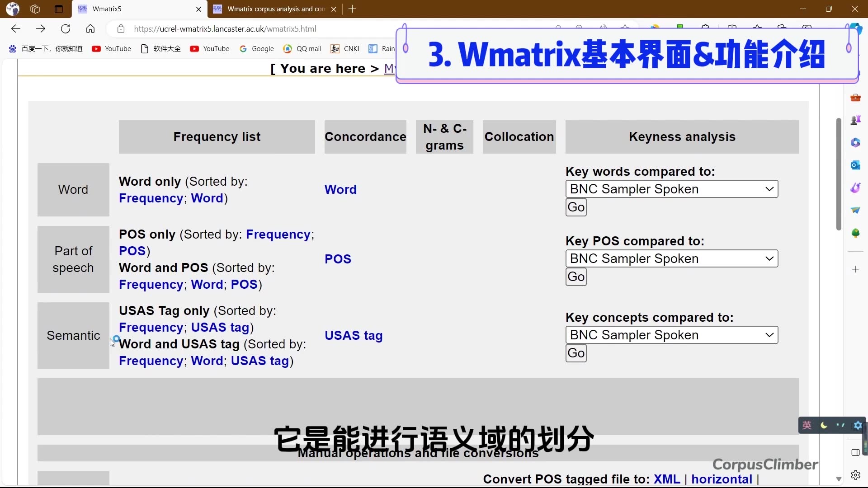868x488 pixels.
Task: Click the home icon next to the address bar
Action: point(90,28)
